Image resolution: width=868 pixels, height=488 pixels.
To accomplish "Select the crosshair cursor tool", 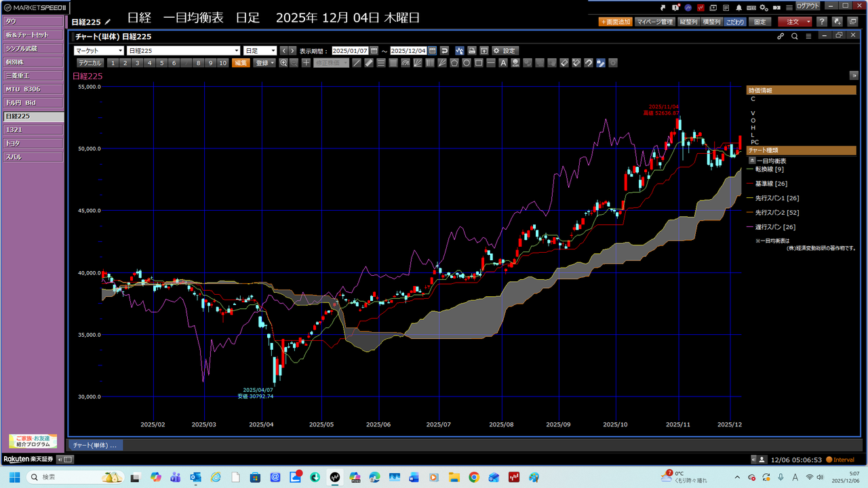I will 307,63.
